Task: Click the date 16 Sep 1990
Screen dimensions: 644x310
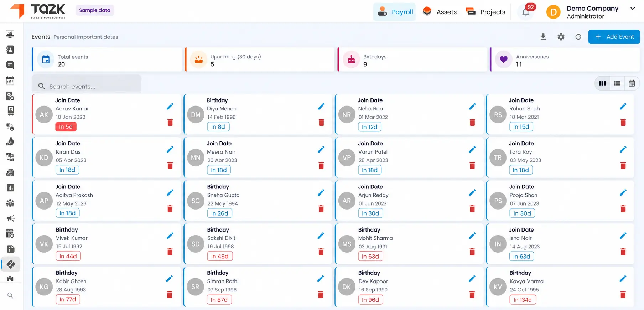Action: (373, 290)
